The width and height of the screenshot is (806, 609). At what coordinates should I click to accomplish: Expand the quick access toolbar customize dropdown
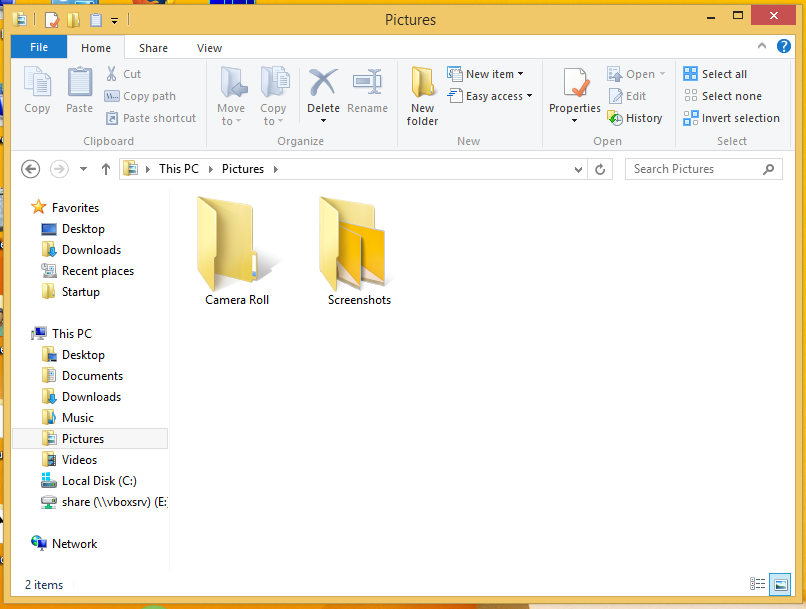click(113, 19)
